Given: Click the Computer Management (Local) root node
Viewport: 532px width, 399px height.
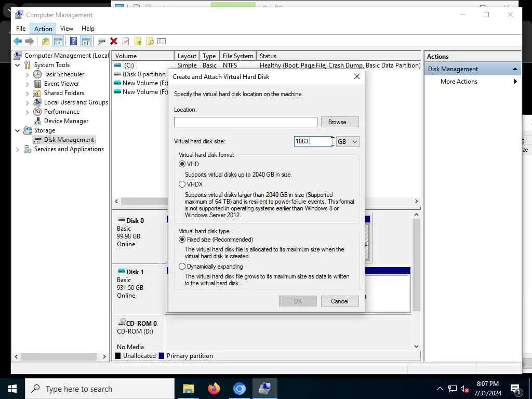Looking at the screenshot, I should tap(66, 55).
